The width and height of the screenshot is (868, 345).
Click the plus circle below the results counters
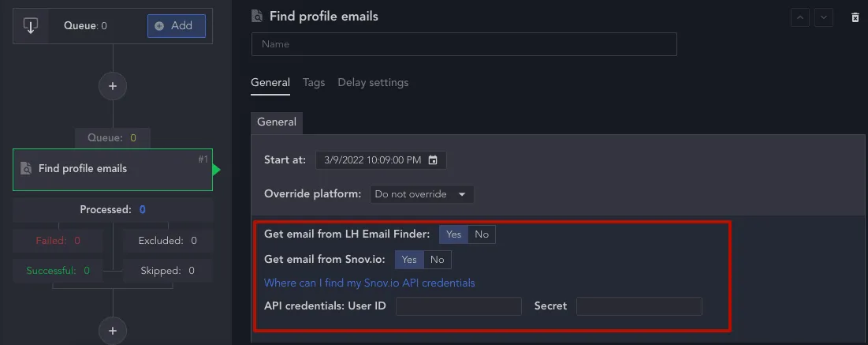tap(113, 331)
